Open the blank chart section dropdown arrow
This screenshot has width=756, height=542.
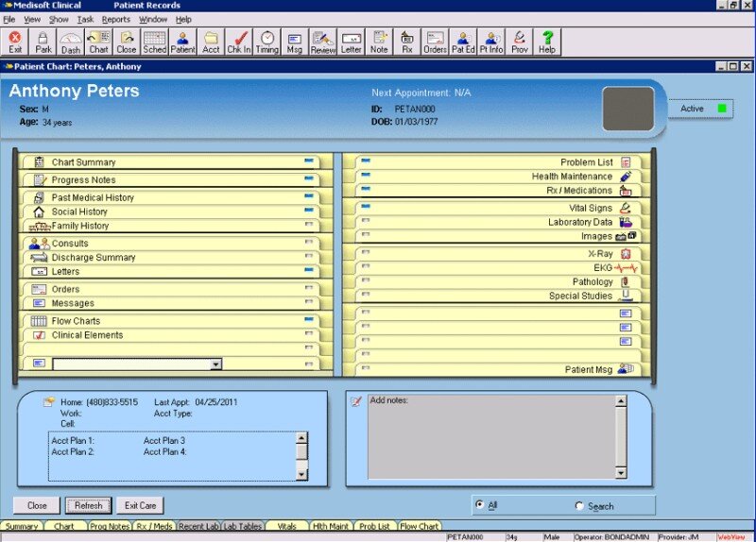coord(216,364)
